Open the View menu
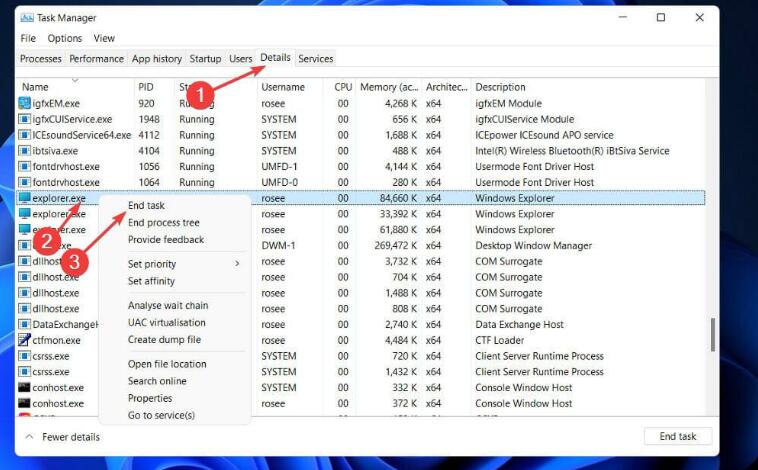Viewport: 758px width, 470px height. pos(104,38)
